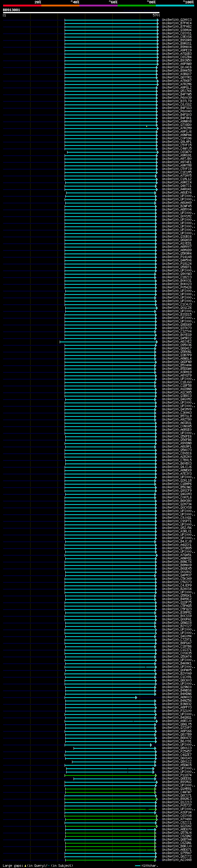Screen dimensions: 197x868
Task: Open the hit UniRef100_B7FH82
Action: [x=177, y=27]
